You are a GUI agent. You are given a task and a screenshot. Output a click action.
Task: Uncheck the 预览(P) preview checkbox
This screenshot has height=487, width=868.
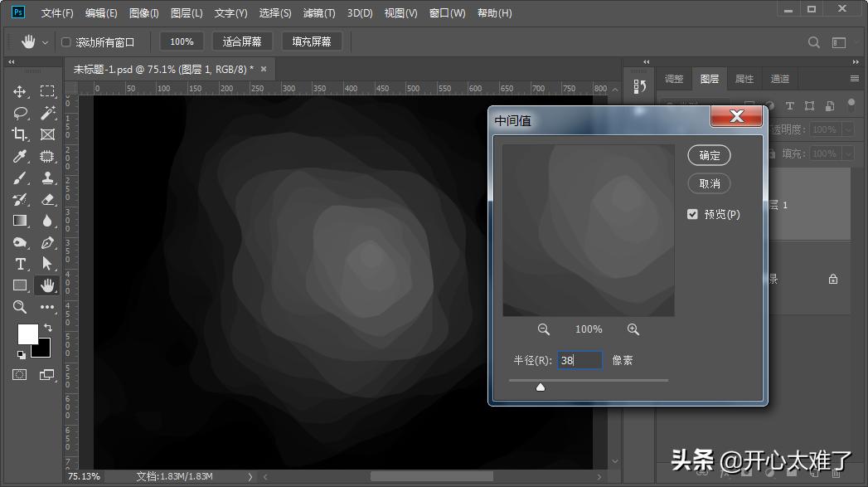(692, 214)
